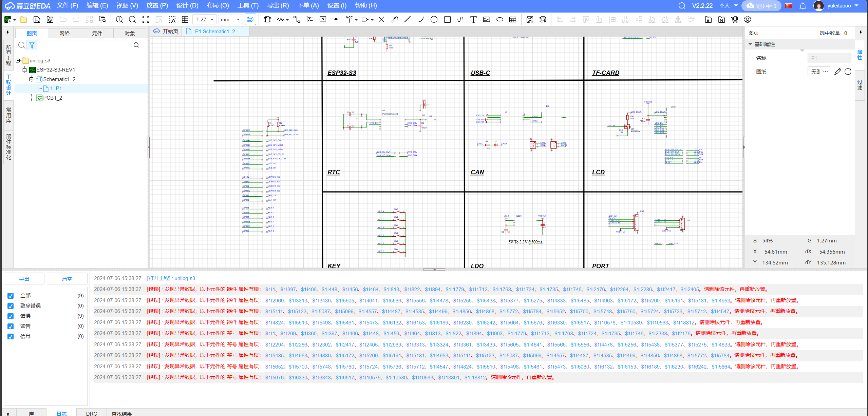Open the mm unit dropdown

point(230,20)
